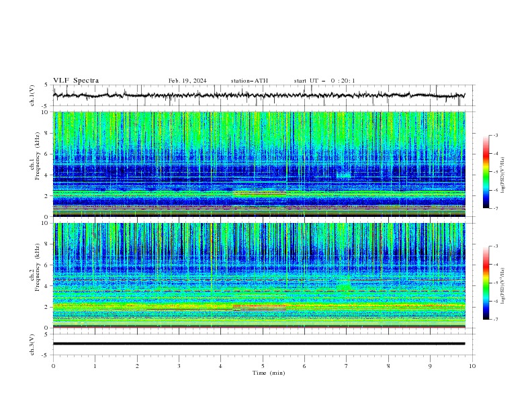Click the ch.3 flat black waveform trace
This screenshot has height=411, width=532.
[x=259, y=344]
